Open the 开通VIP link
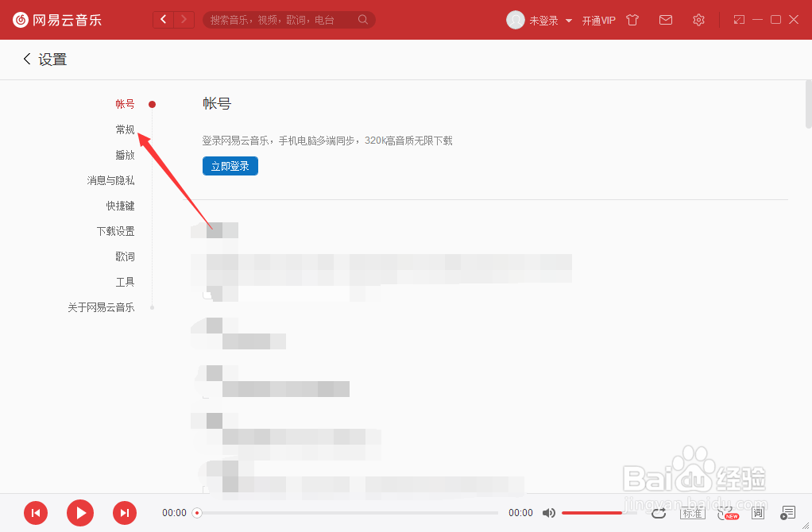This screenshot has width=812, height=532. click(x=599, y=20)
